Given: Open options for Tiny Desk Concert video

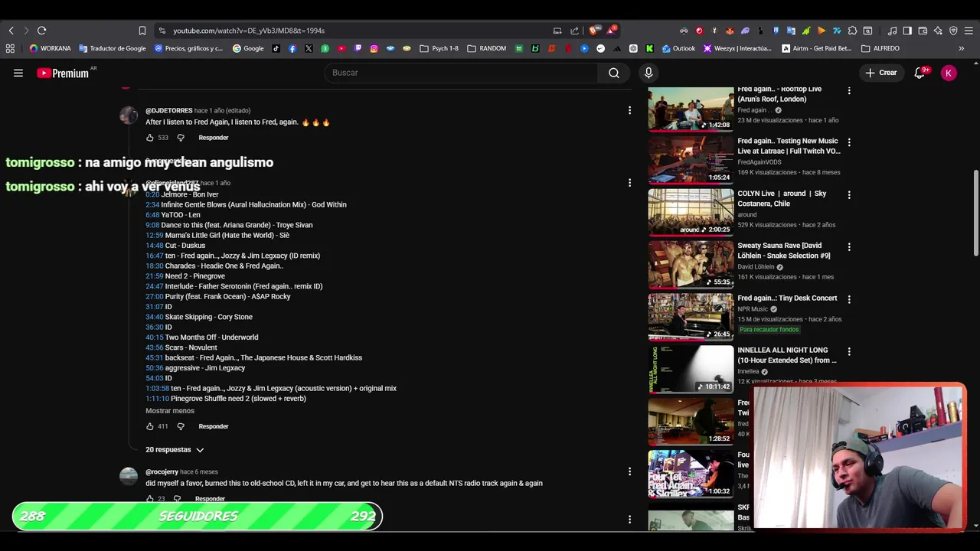Looking at the screenshot, I should pos(848,299).
